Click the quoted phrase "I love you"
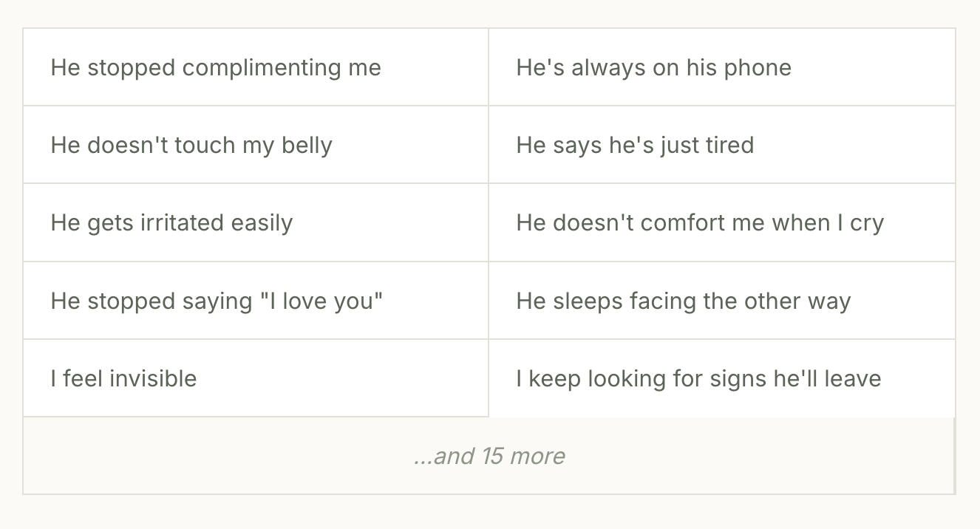The width and height of the screenshot is (980, 529). (x=321, y=301)
